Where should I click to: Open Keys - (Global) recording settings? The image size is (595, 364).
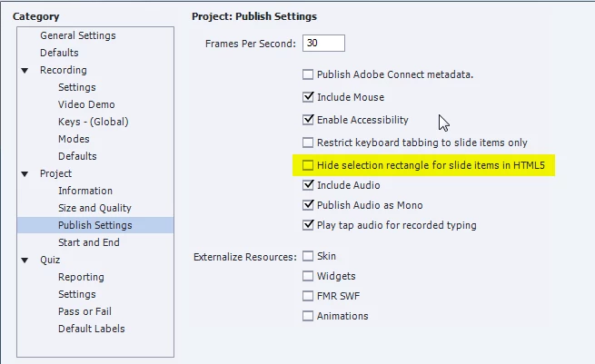pos(94,123)
